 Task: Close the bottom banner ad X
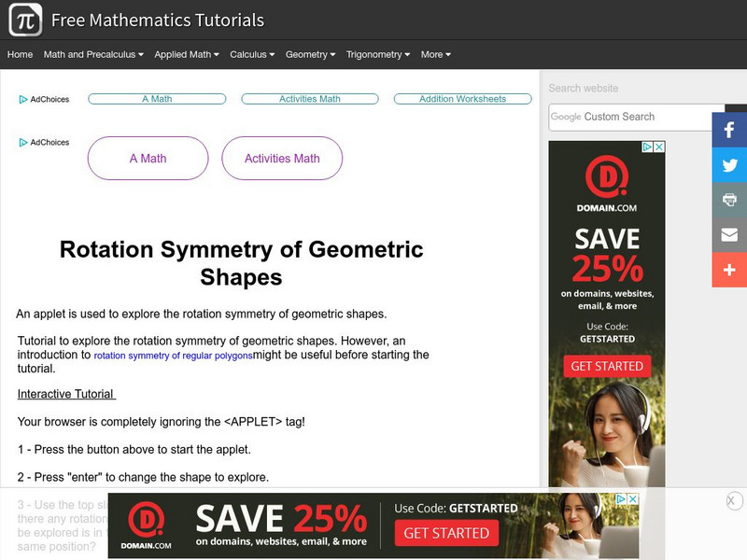click(633, 499)
